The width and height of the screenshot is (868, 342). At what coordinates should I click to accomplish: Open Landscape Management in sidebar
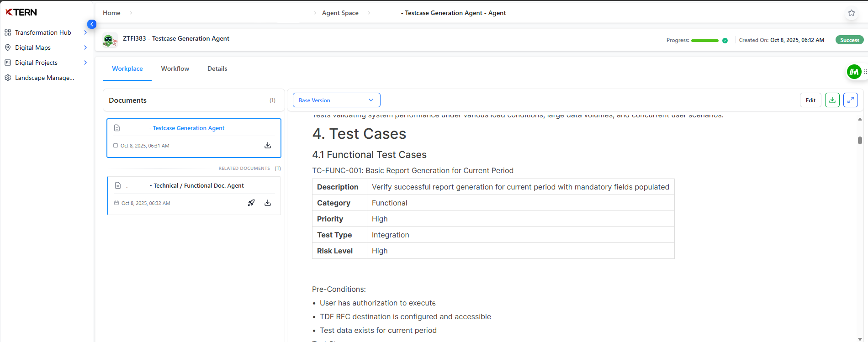(44, 78)
